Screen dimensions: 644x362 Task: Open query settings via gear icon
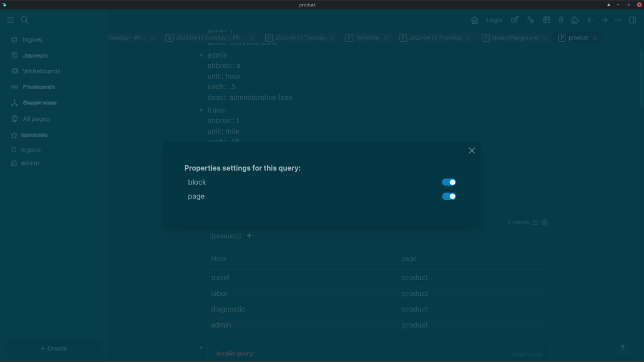click(545, 222)
